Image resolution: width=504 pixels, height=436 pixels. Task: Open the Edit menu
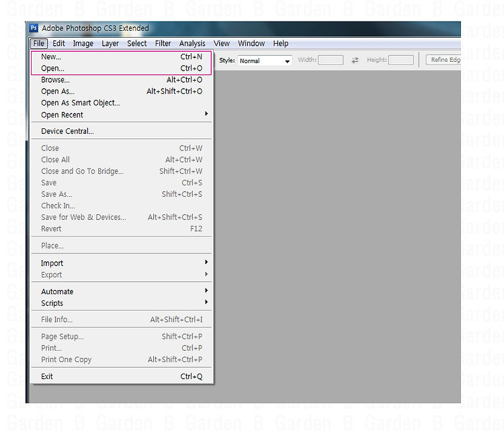point(59,44)
